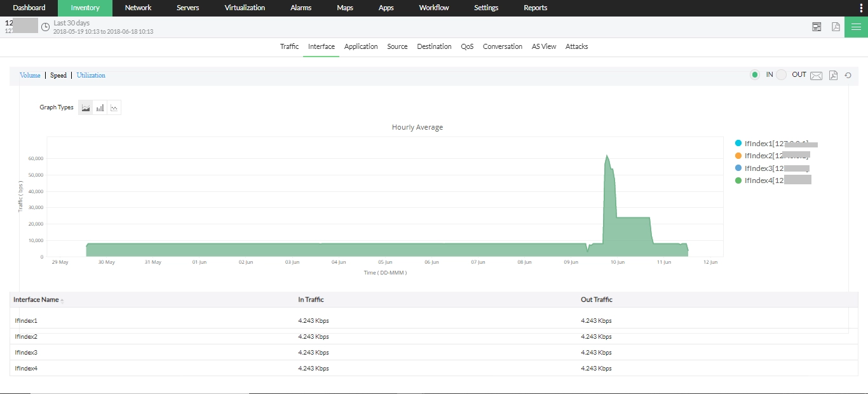Switch to the Source tab
This screenshot has height=394, width=868.
tap(397, 46)
